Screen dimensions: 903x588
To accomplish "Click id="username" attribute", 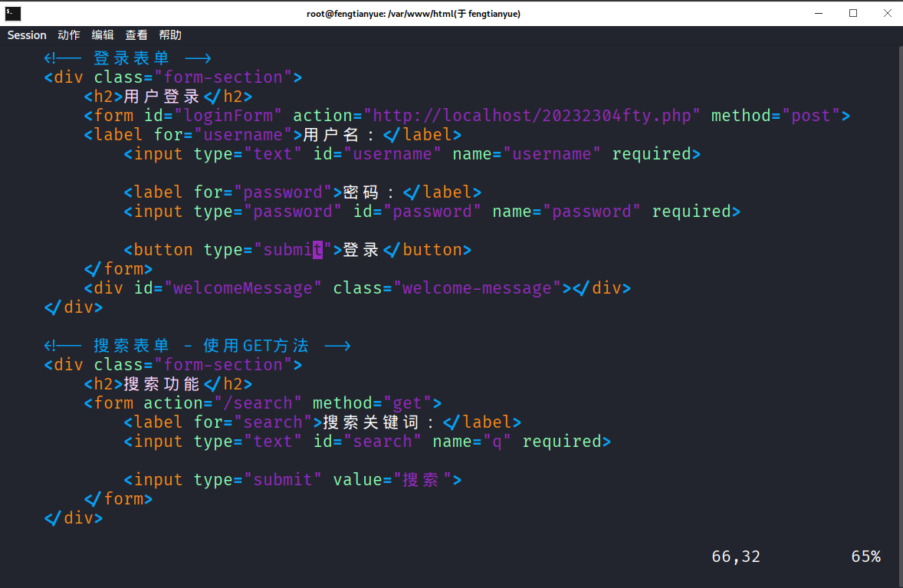I will [x=377, y=154].
